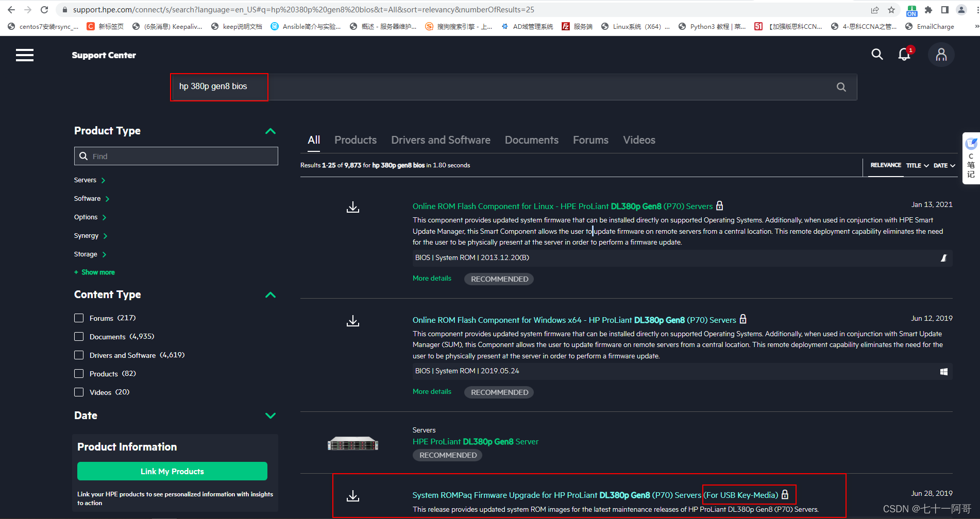Viewport: 980px width, 519px height.
Task: Download the System ROMPaq Firmware Upgrade
Action: click(353, 496)
